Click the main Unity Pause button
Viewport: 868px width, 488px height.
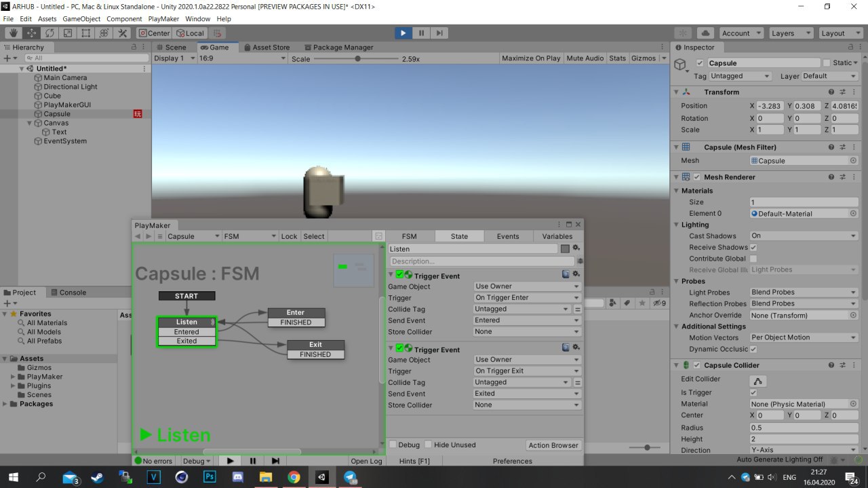tap(422, 33)
